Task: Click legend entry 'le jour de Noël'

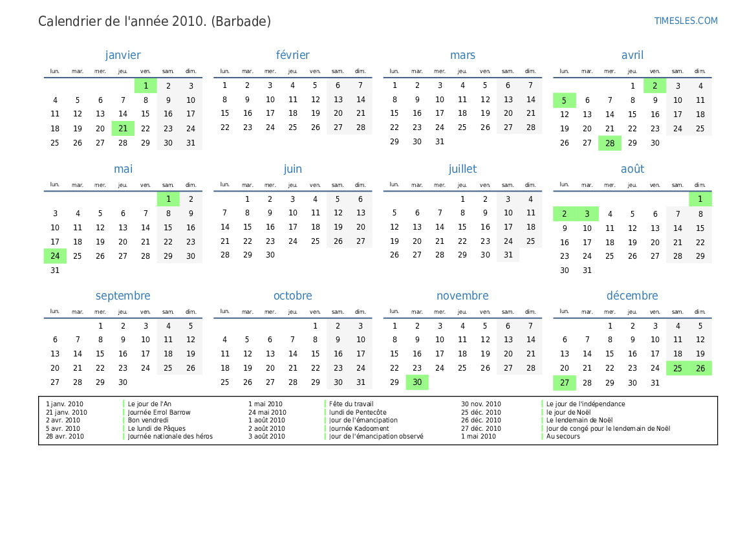Action: coord(568,413)
